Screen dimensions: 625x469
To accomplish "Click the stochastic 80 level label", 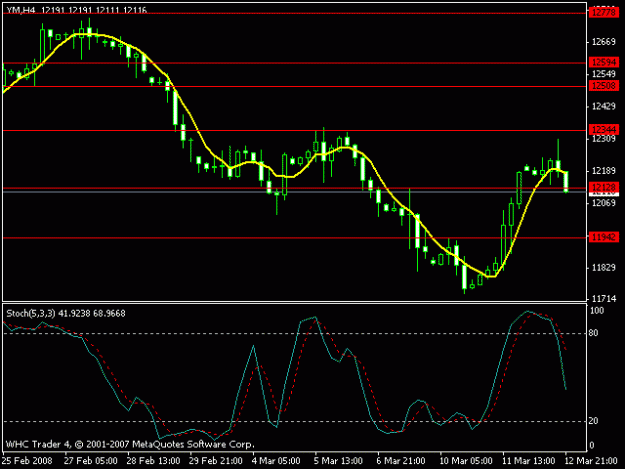I will (x=593, y=333).
